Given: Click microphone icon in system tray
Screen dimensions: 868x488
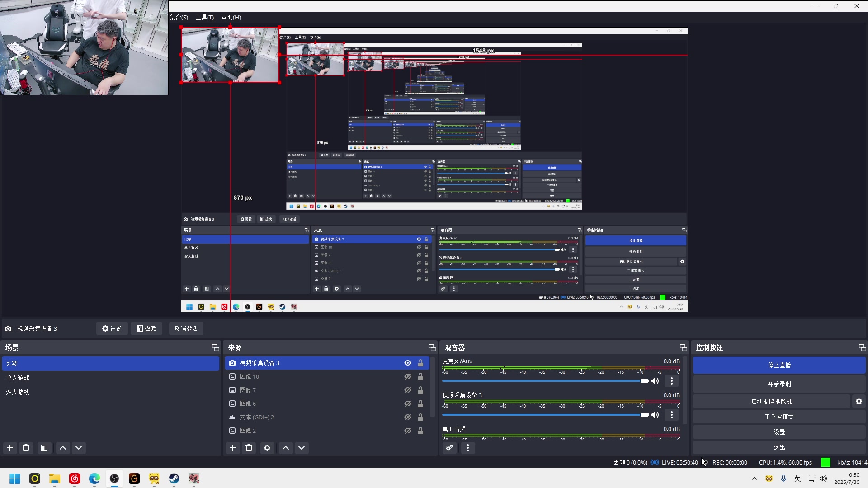Looking at the screenshot, I should 783,479.
